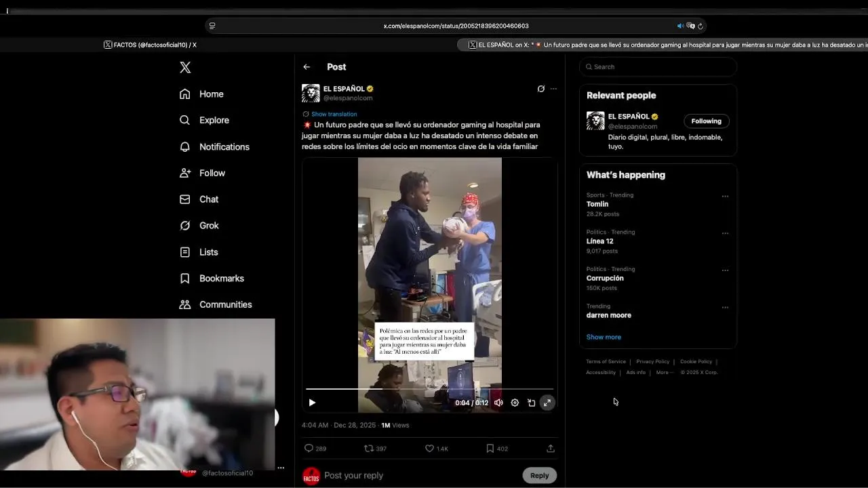
Task: Click the Reply button
Action: click(x=540, y=475)
